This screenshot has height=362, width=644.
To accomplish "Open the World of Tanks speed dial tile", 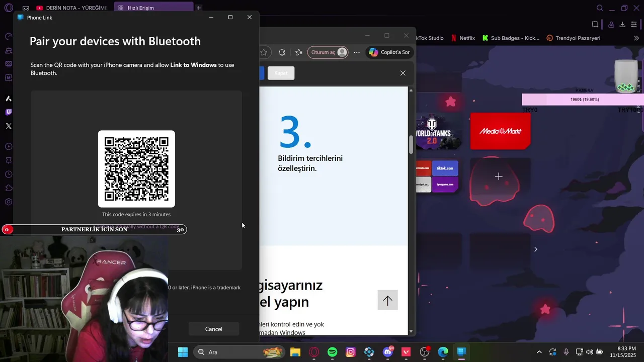I will click(x=438, y=131).
